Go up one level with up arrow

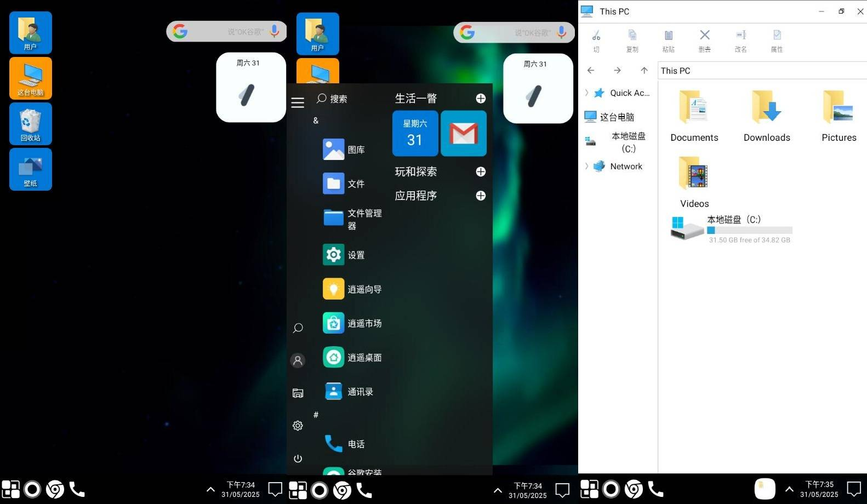tap(644, 71)
